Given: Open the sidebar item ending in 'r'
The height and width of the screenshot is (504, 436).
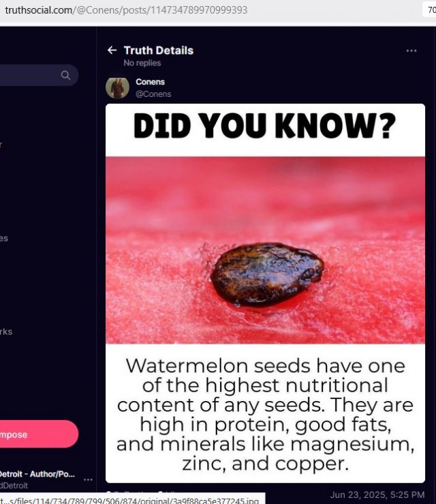Looking at the screenshot, I should click(x=1, y=145).
